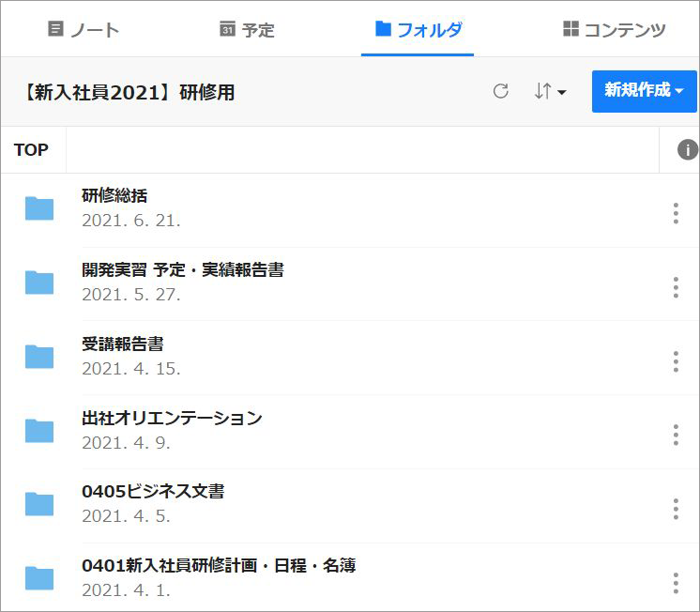Click the 研修総括 folder icon
The width and height of the screenshot is (700, 612).
point(39,208)
